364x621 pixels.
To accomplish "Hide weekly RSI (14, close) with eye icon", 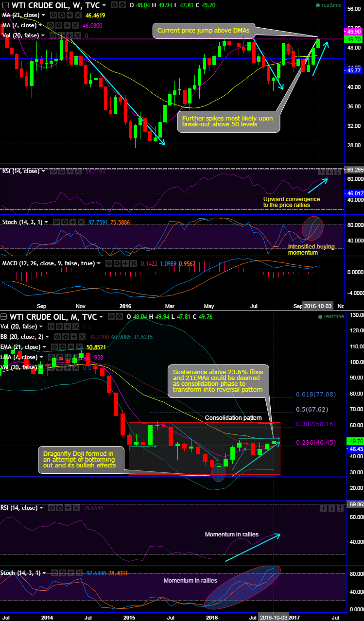I will click(53, 171).
